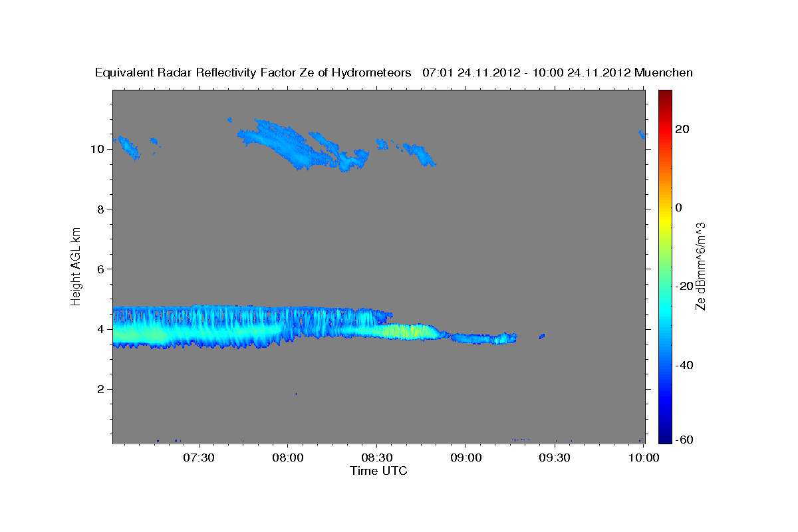Click the 10:00 time tick label
Image resolution: width=798 pixels, height=532 pixels.
tap(643, 458)
